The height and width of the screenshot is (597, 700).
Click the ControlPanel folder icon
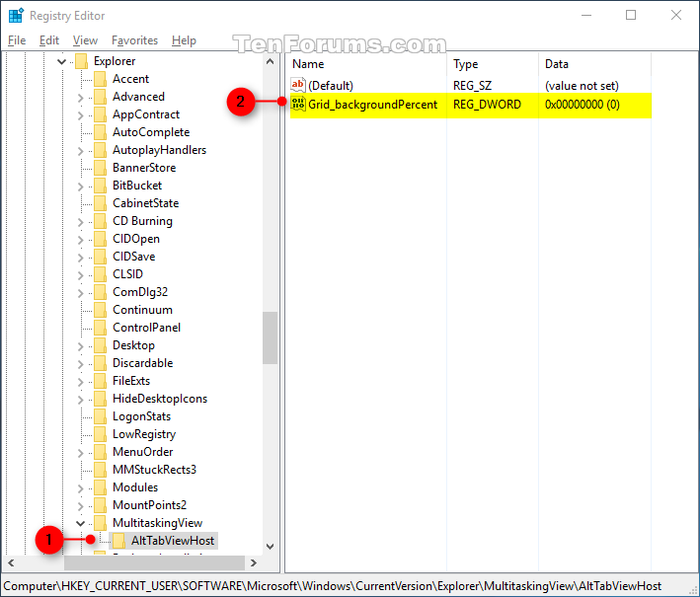click(x=101, y=328)
